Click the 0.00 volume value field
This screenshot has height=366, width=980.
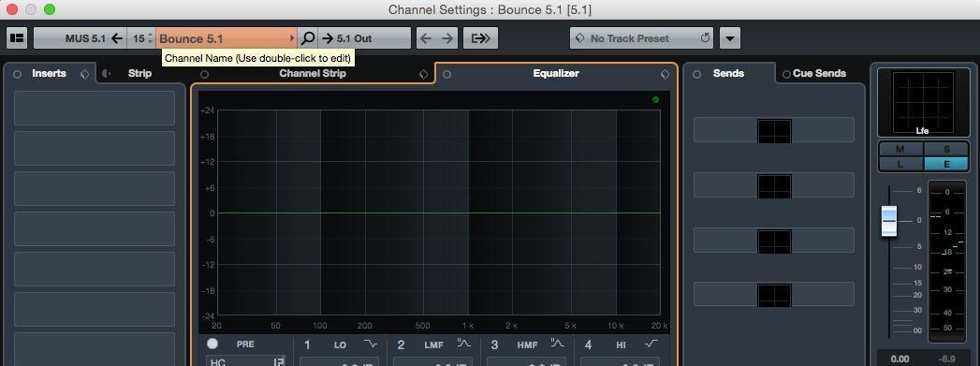(900, 359)
